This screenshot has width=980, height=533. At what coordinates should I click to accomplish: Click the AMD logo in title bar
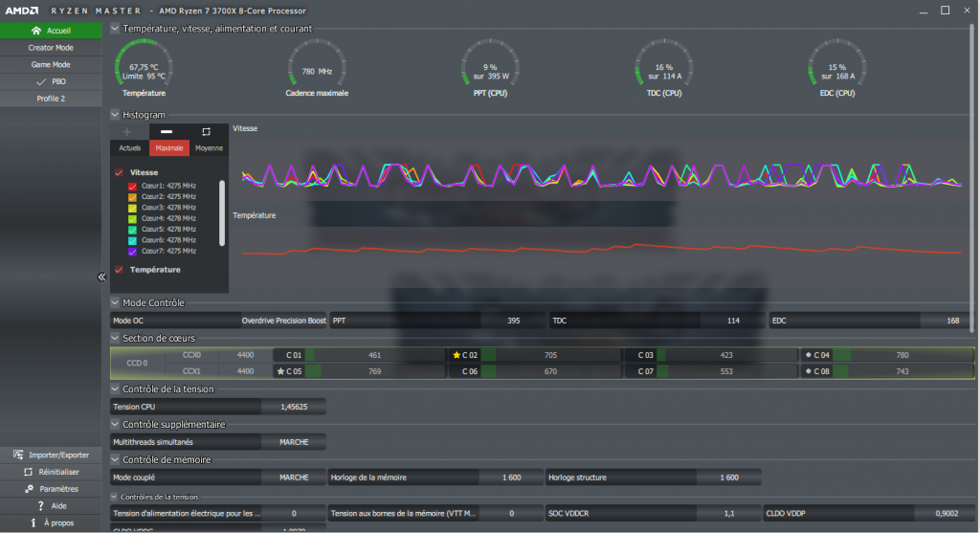pos(22,11)
